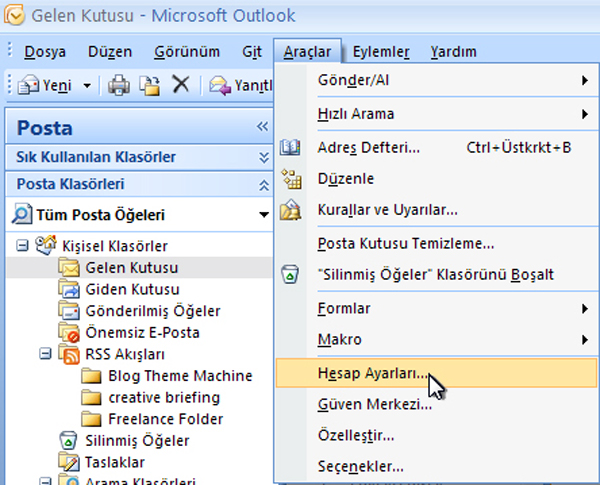Screen dimensions: 600x485
Task: Choose Seçenekler from Araçlar menu
Action: [437, 466]
